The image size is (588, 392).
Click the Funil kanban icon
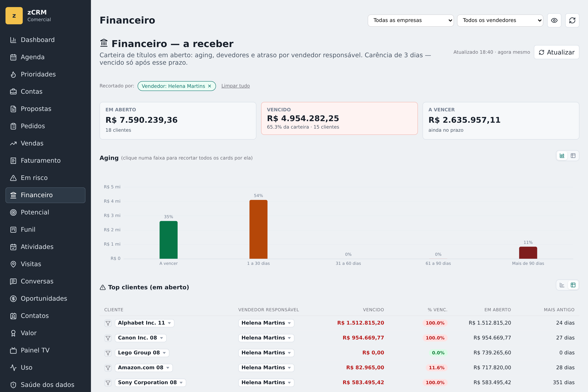13,230
